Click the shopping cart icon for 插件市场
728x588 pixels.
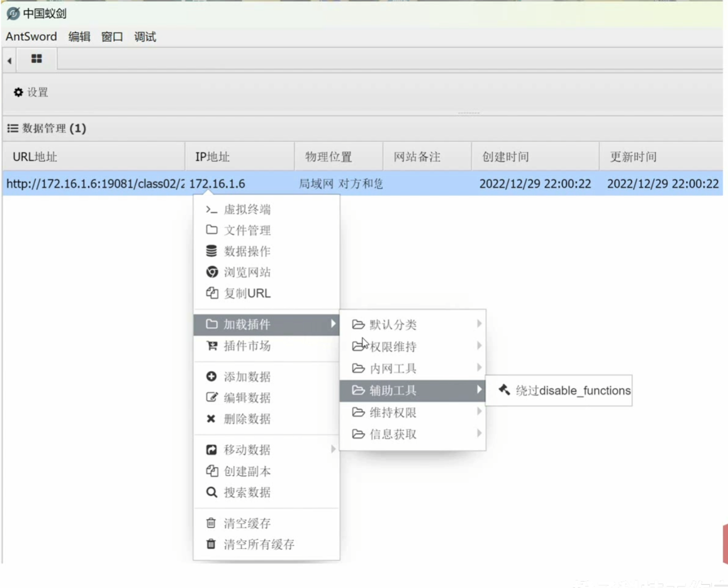click(x=212, y=346)
